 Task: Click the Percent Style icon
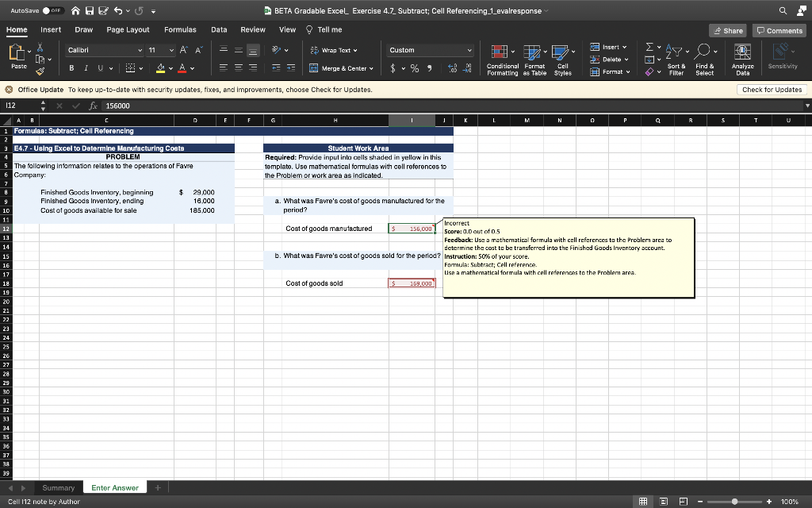click(x=414, y=68)
